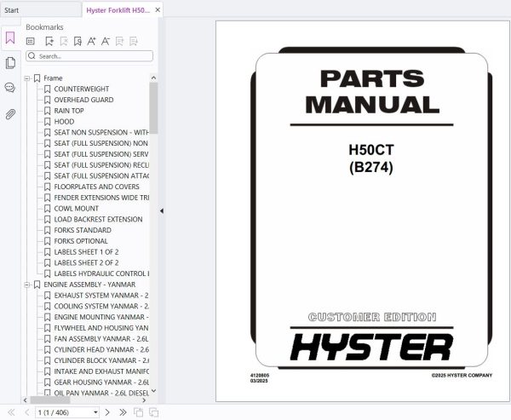Collapse the ENGINE ASSEMBLY - YANMAR group
Viewport: 511px width, 420px height.
[x=27, y=285]
